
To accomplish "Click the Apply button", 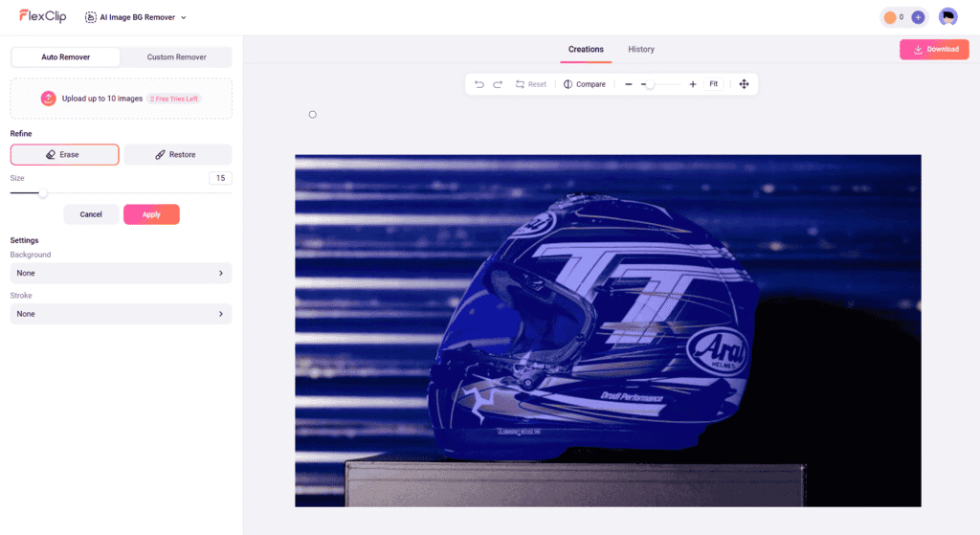I will (x=151, y=214).
